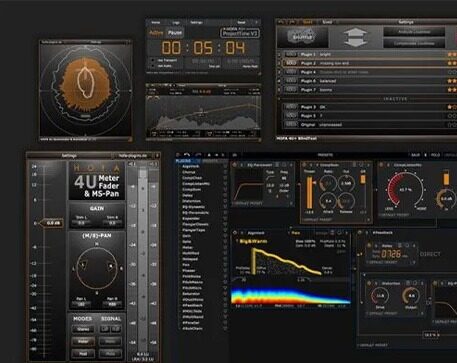Click FOLD in the System top bar
Image resolution: width=457 pixels, height=363 pixels.
(x=435, y=155)
